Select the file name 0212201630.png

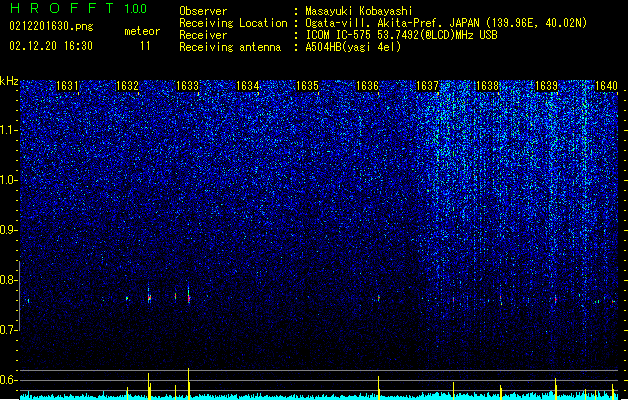tap(51, 26)
